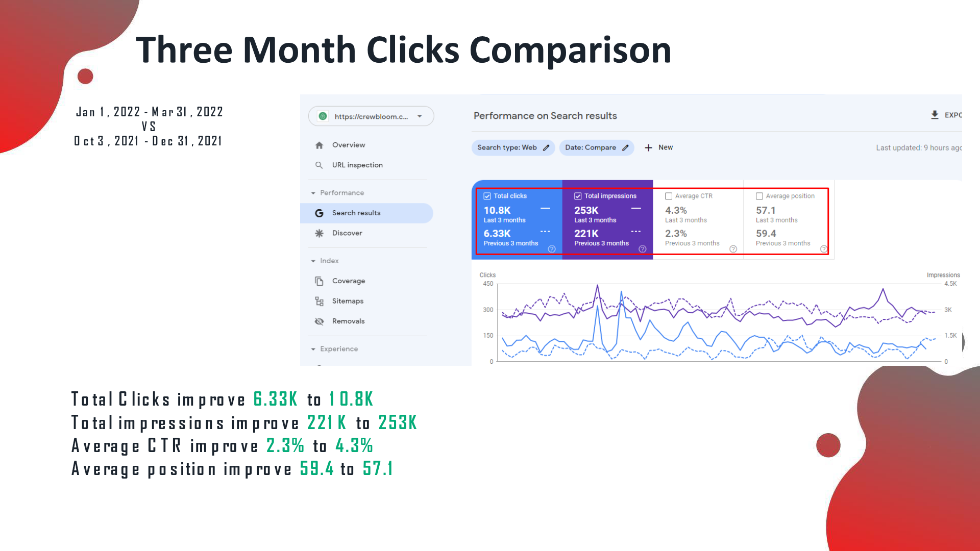Open the Overview page

tap(349, 145)
